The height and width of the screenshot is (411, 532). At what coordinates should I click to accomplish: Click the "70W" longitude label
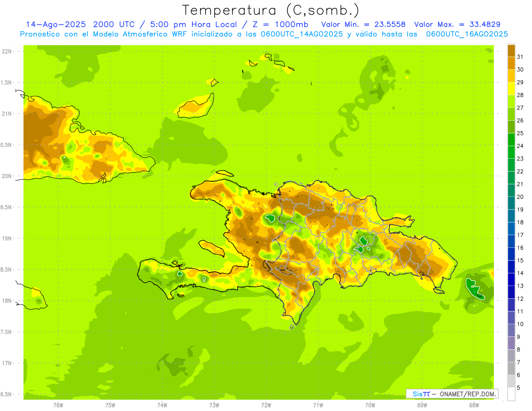(x=370, y=405)
